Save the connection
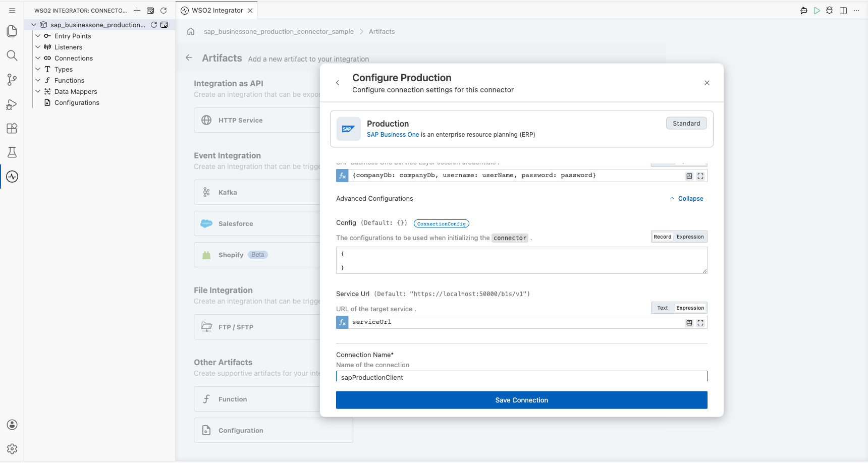The image size is (868, 463). pyautogui.click(x=521, y=400)
